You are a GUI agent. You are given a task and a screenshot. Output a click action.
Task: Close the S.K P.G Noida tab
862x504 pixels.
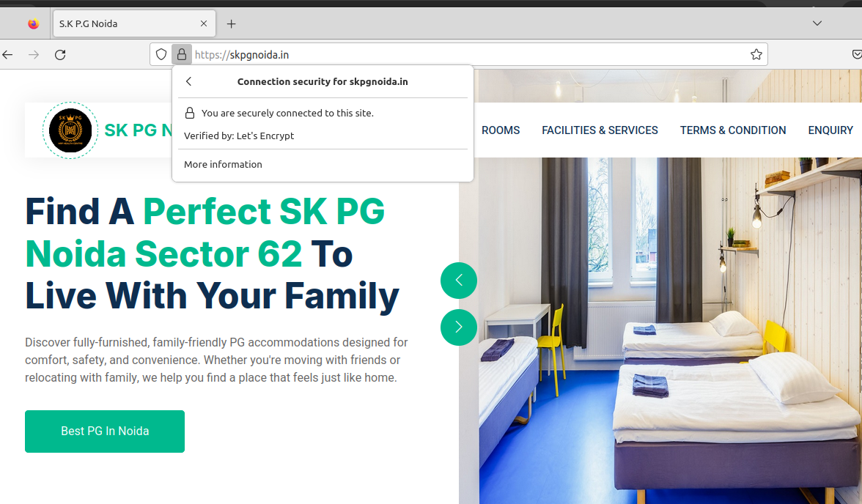pos(204,23)
